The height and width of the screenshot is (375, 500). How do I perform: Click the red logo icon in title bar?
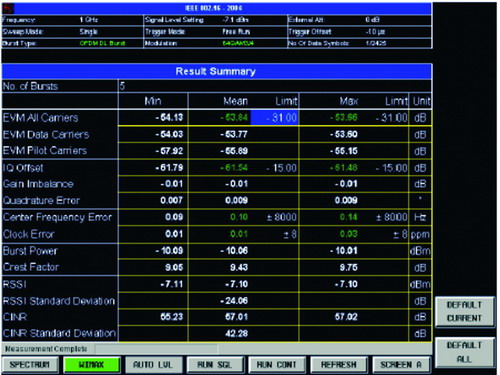pos(8,8)
